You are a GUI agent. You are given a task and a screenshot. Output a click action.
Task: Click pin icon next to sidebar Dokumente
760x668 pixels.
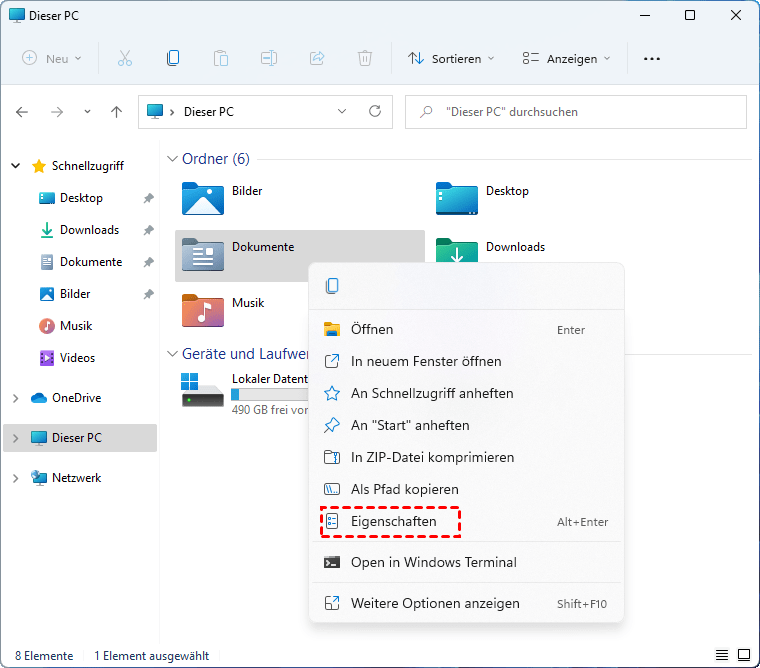(x=149, y=262)
